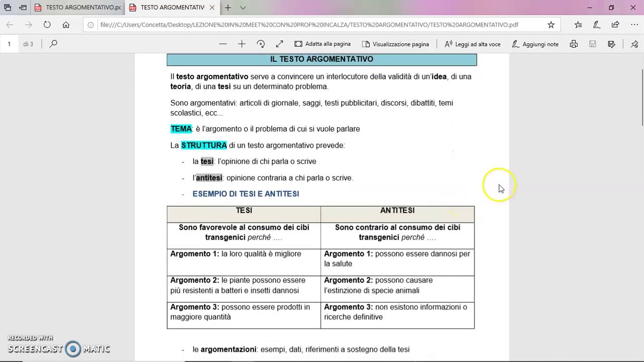Edit the PDF page number field
644x362 pixels.
pyautogui.click(x=9, y=44)
